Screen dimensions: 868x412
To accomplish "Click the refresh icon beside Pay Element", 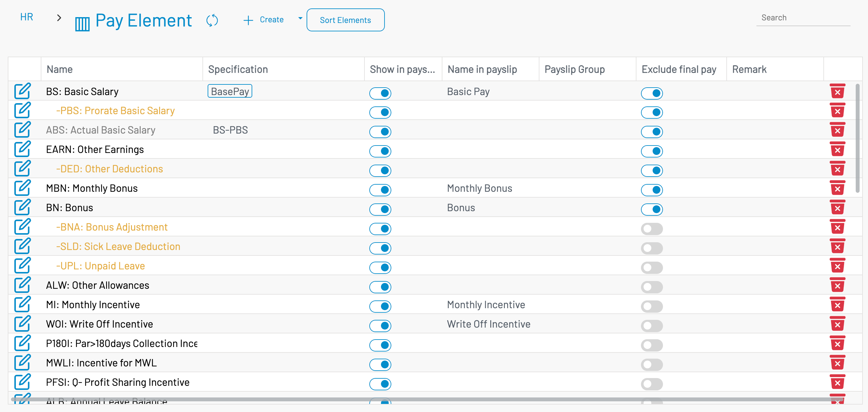I will pyautogui.click(x=212, y=20).
